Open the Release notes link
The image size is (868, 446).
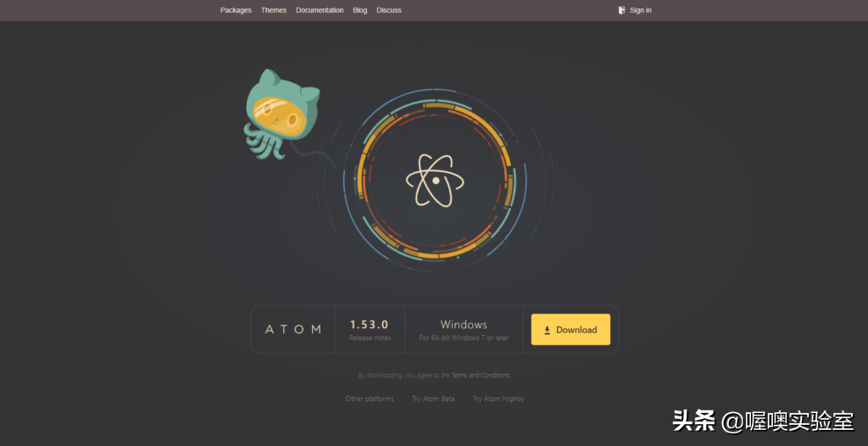coord(370,337)
